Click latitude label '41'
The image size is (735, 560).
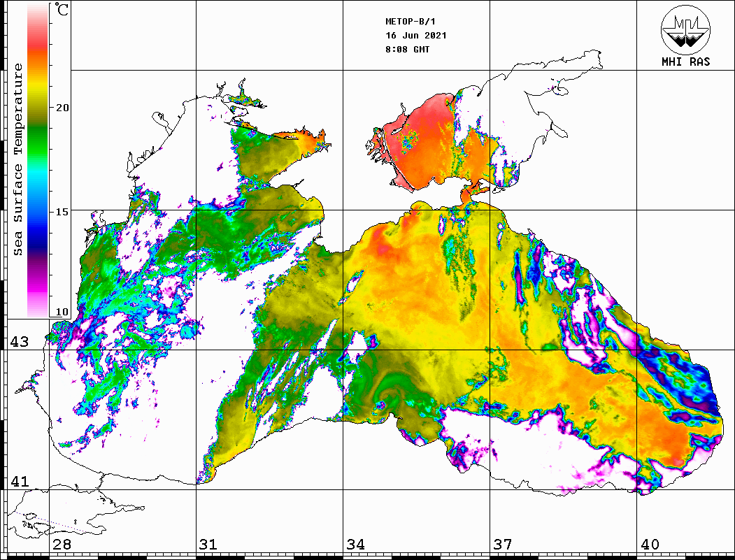20,481
